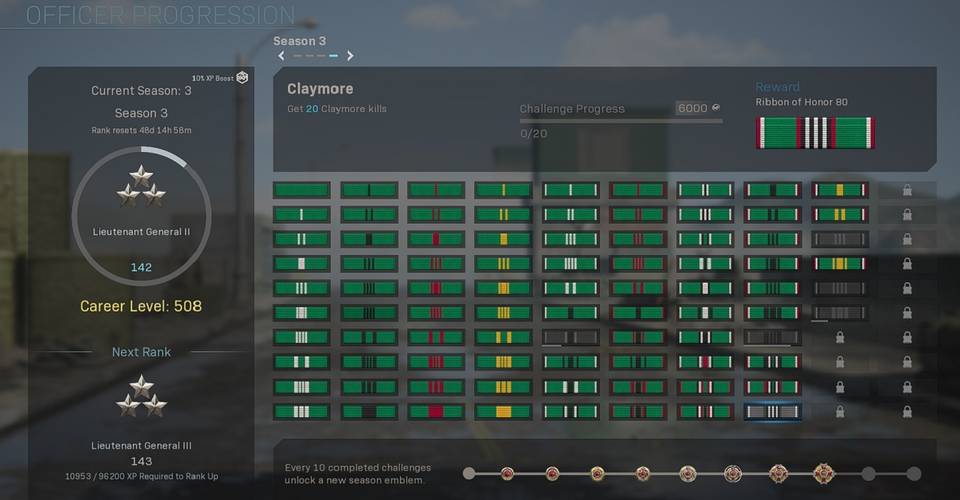
Task: Click the lock icon at the bottom-right of grid
Action: pyautogui.click(x=907, y=411)
